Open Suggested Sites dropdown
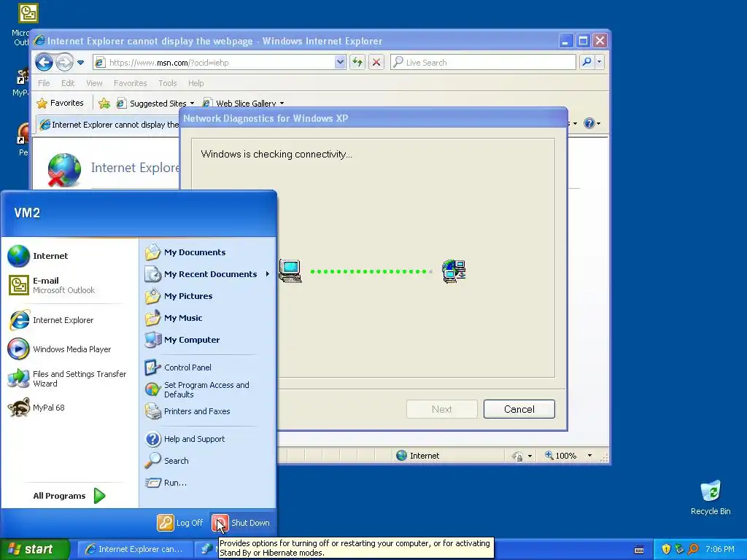 pos(156,104)
